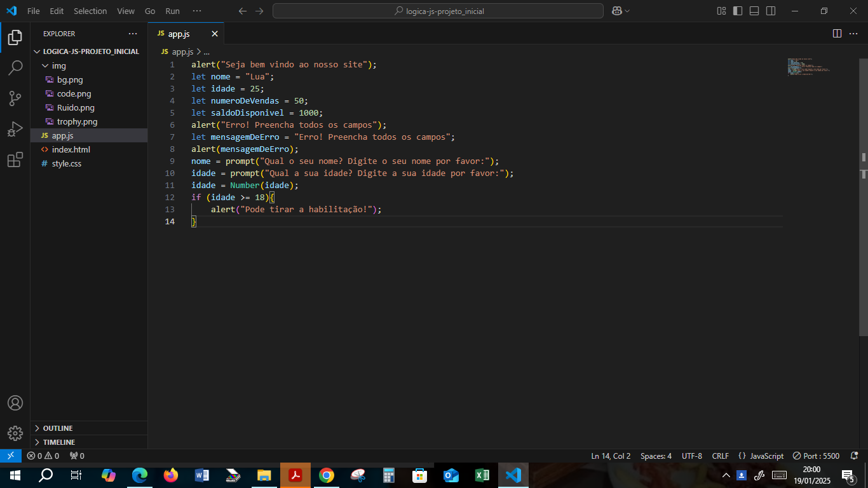Open Microsoft Word from the taskbar
Image resolution: width=868 pixels, height=488 pixels.
point(202,475)
